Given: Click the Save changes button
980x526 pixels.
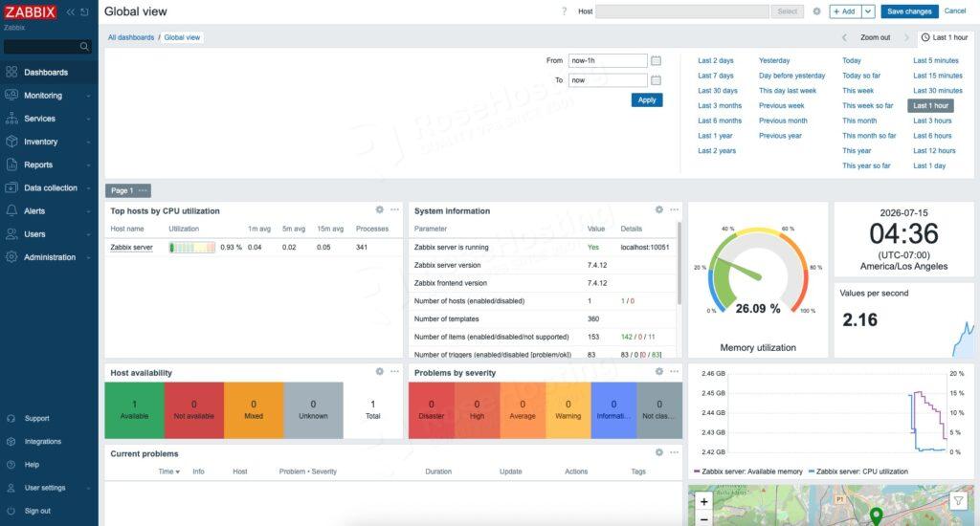Looking at the screenshot, I should [909, 11].
